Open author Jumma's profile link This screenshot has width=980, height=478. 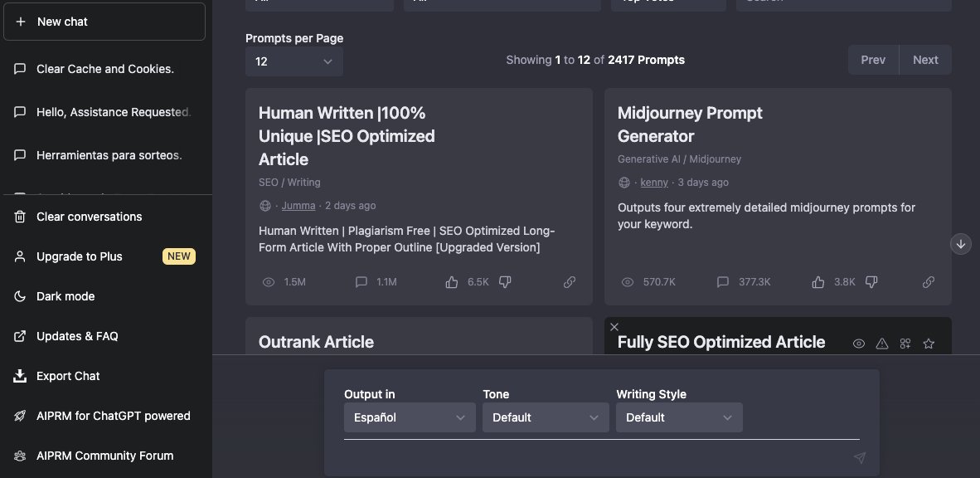click(x=298, y=206)
